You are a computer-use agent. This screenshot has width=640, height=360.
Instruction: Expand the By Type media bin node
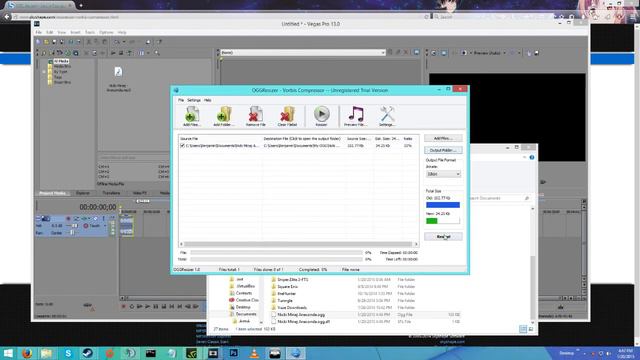[44, 72]
